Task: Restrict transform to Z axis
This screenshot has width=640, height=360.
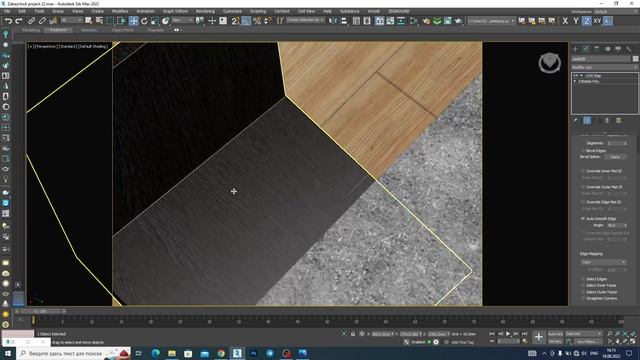Action: (x=587, y=21)
